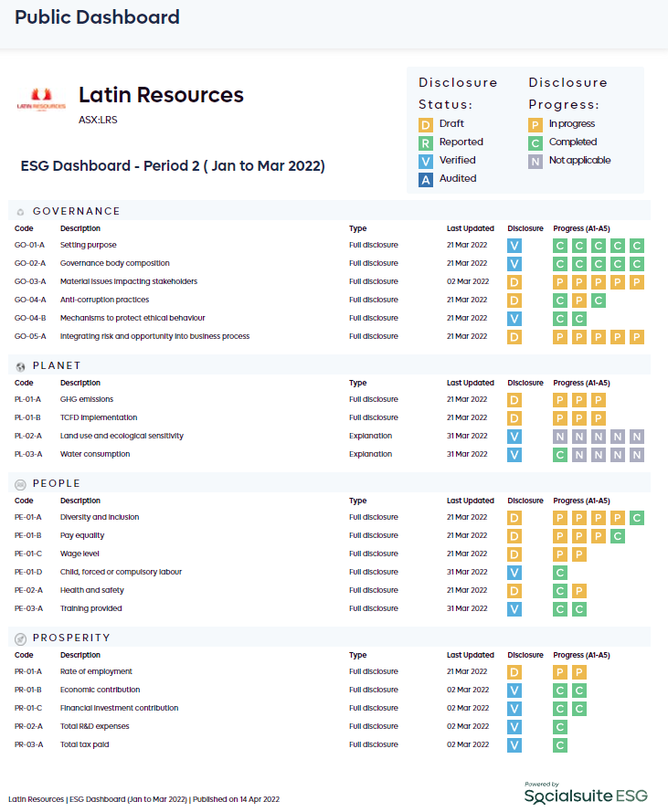Click the Draft badge for GO-05-A

coord(514,337)
